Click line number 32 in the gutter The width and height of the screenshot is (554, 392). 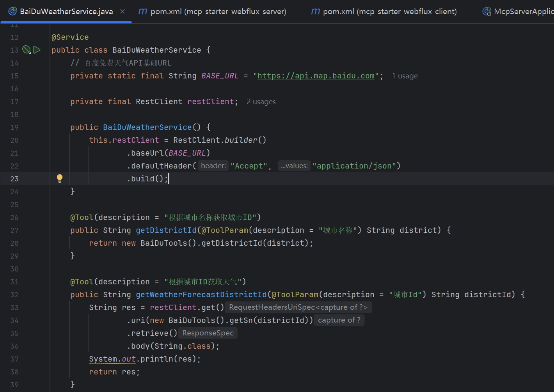tap(14, 294)
